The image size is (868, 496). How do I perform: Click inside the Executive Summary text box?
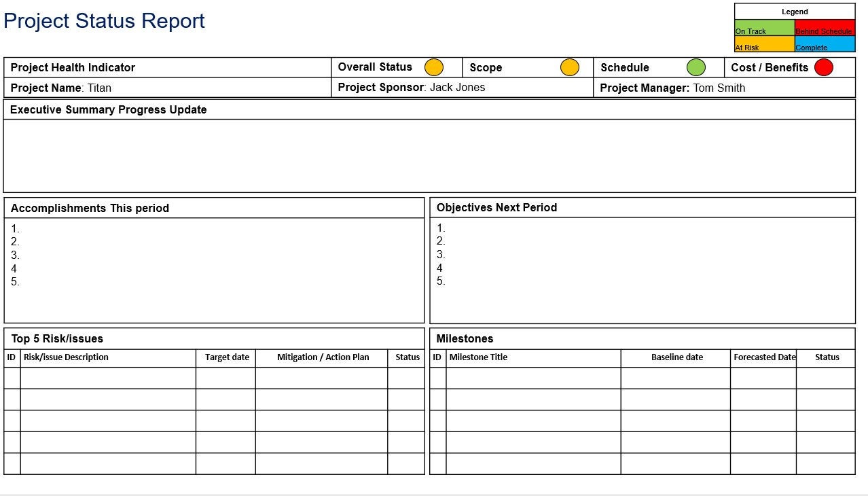tap(429, 156)
